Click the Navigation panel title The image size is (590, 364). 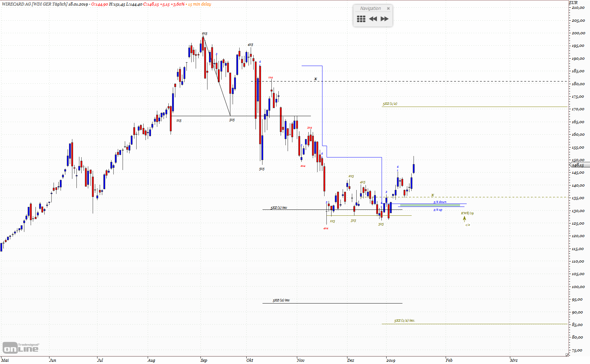(x=370, y=8)
